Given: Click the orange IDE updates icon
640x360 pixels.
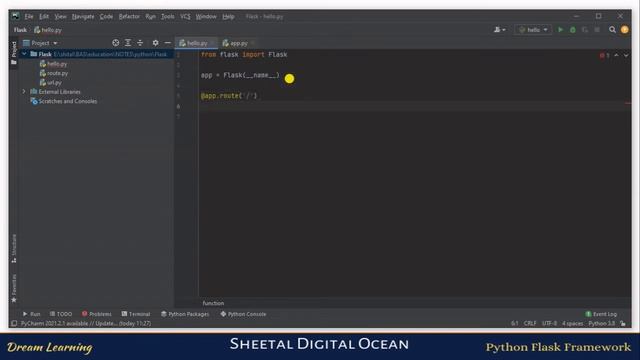Looking at the screenshot, I should (x=624, y=30).
